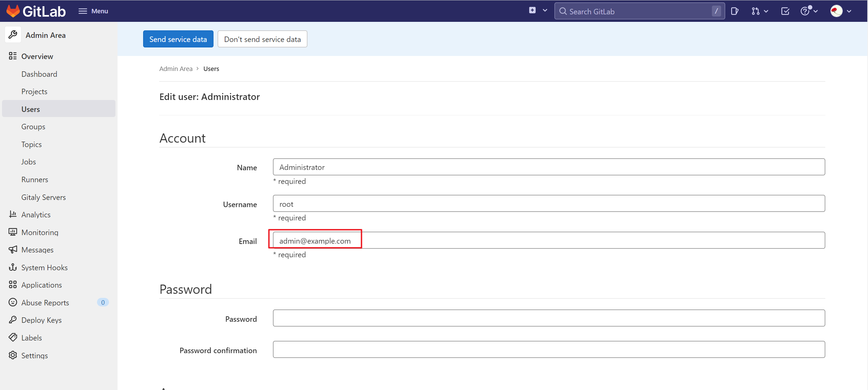Image resolution: width=868 pixels, height=390 pixels.
Task: Open Runners in sidebar
Action: 35,179
